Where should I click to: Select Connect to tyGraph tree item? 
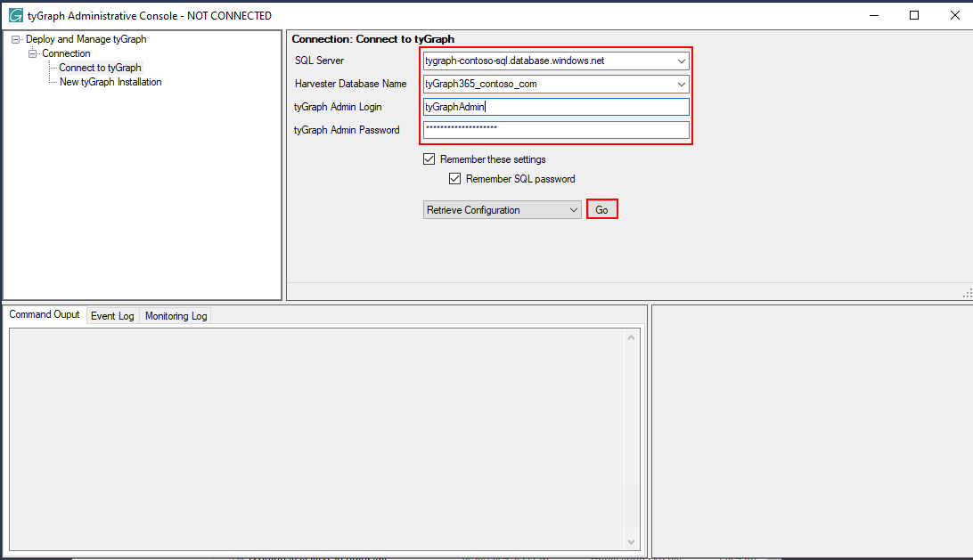100,68
